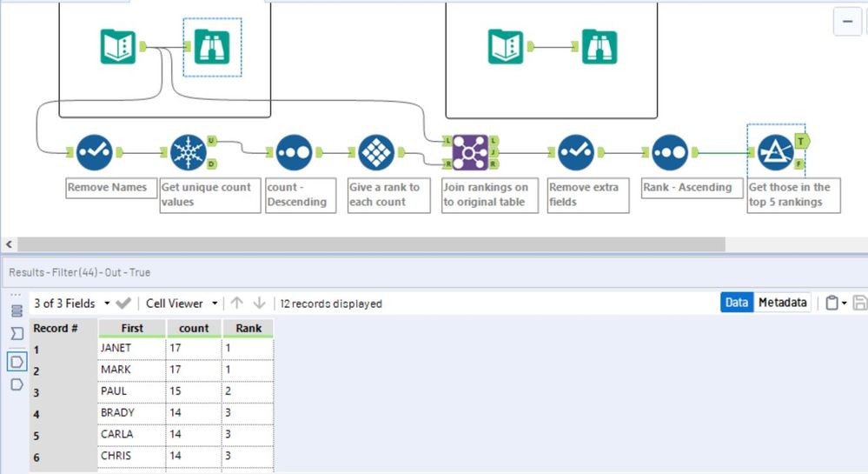This screenshot has height=474, width=868.
Task: Select the Browse binoculars in left container
Action: point(212,47)
